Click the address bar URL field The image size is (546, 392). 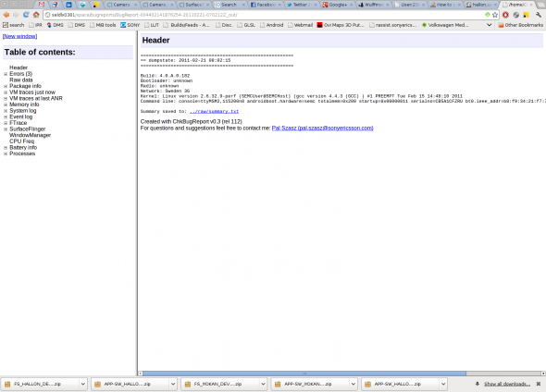click(265, 15)
